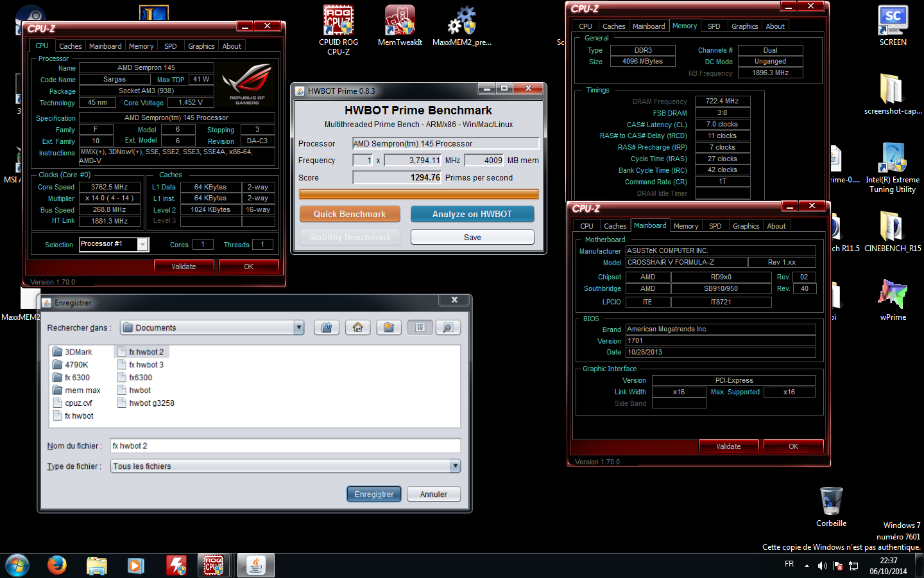Select the file 'fx hwbot 3'

pyautogui.click(x=141, y=365)
